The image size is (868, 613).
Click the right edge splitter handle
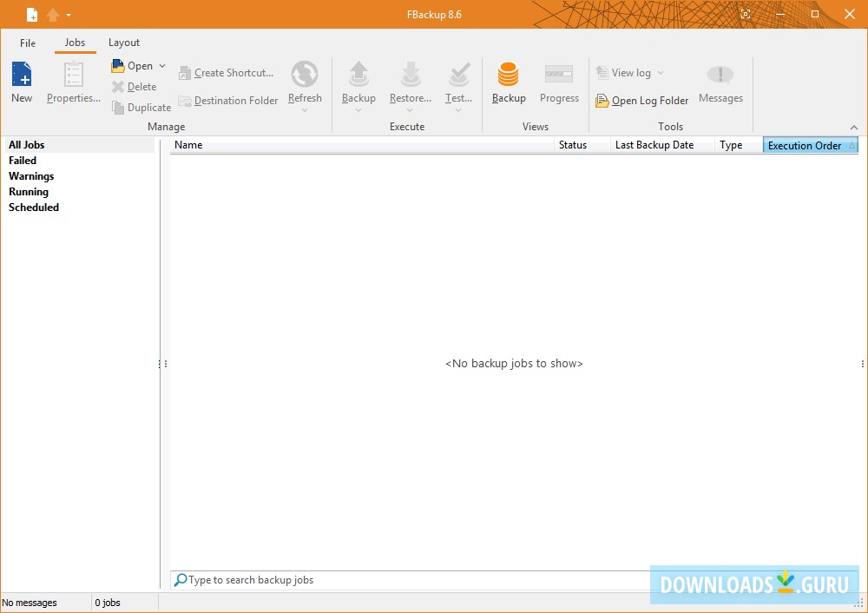pos(863,364)
